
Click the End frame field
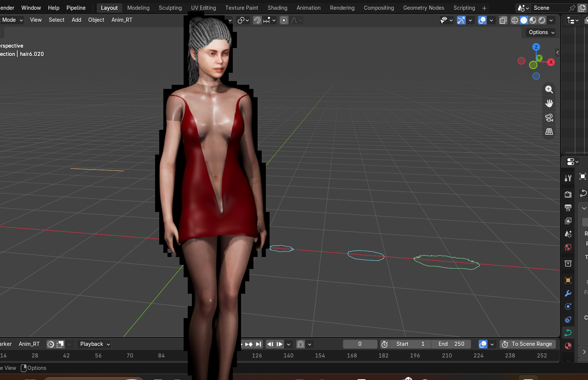pyautogui.click(x=451, y=344)
